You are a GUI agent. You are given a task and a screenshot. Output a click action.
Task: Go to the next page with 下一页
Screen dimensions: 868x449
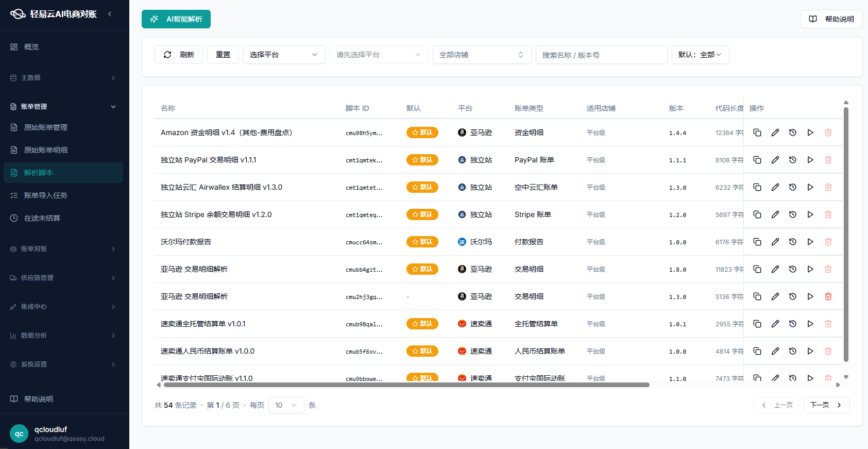(x=826, y=405)
